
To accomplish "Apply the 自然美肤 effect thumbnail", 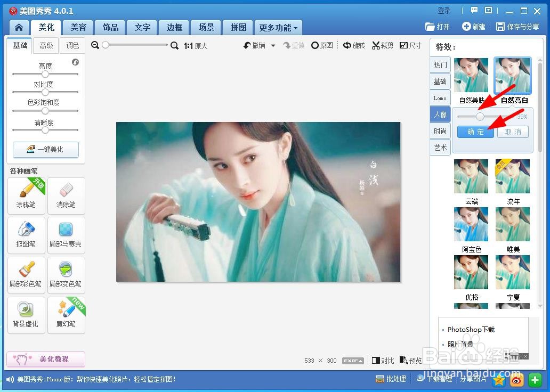I will 471,75.
